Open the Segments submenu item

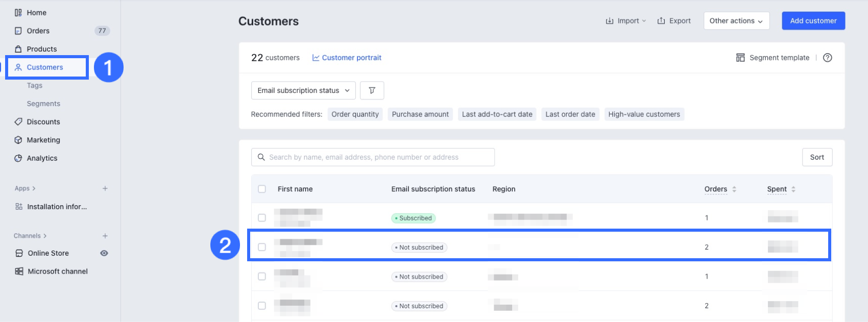43,104
